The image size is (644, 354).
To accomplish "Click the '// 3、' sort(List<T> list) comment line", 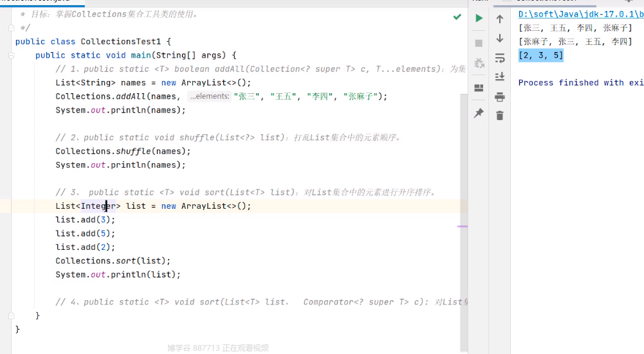I will pos(246,192).
